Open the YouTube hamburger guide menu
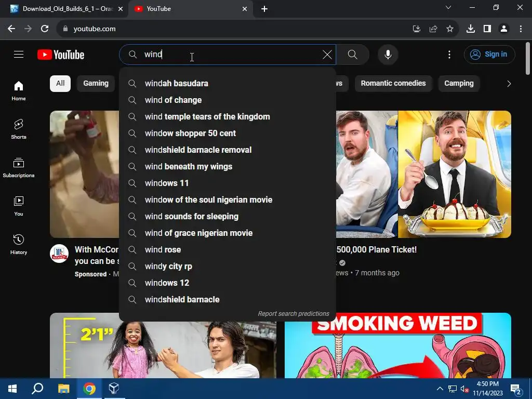The width and height of the screenshot is (532, 399). coord(19,54)
